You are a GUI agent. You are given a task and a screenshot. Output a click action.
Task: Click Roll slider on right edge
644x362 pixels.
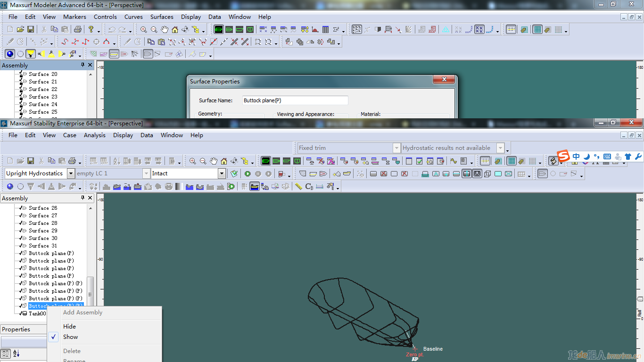(x=640, y=299)
